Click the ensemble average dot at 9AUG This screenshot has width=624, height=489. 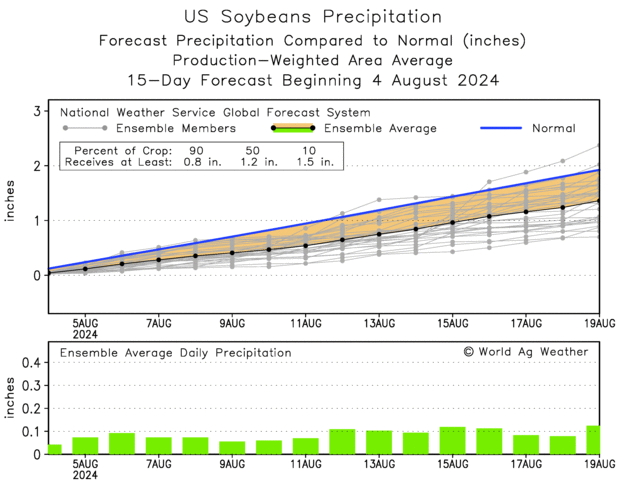[232, 253]
